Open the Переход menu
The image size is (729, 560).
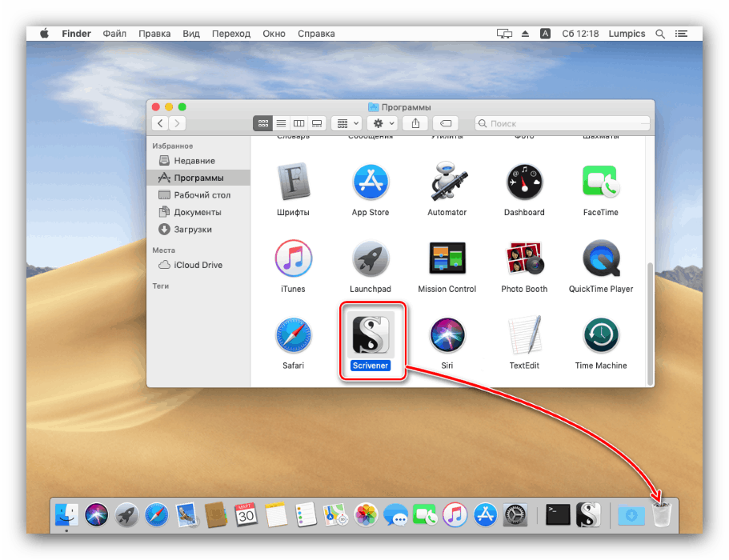(231, 34)
